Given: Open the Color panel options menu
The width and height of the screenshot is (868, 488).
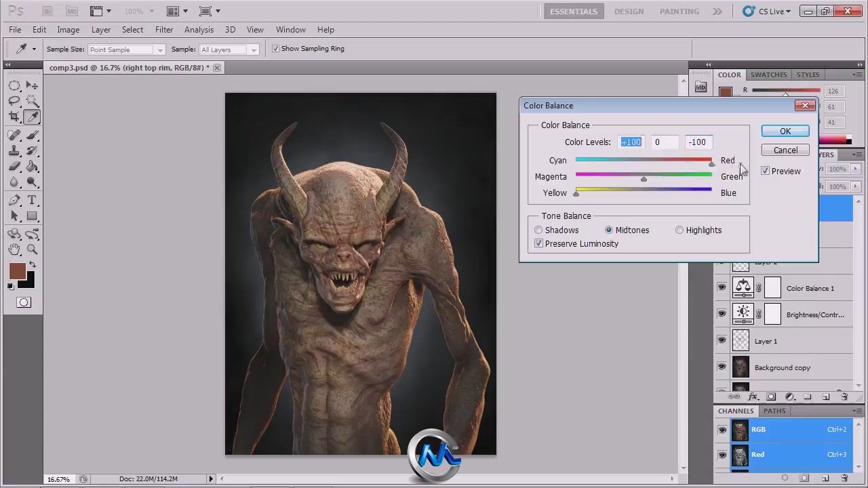Looking at the screenshot, I should coord(857,75).
